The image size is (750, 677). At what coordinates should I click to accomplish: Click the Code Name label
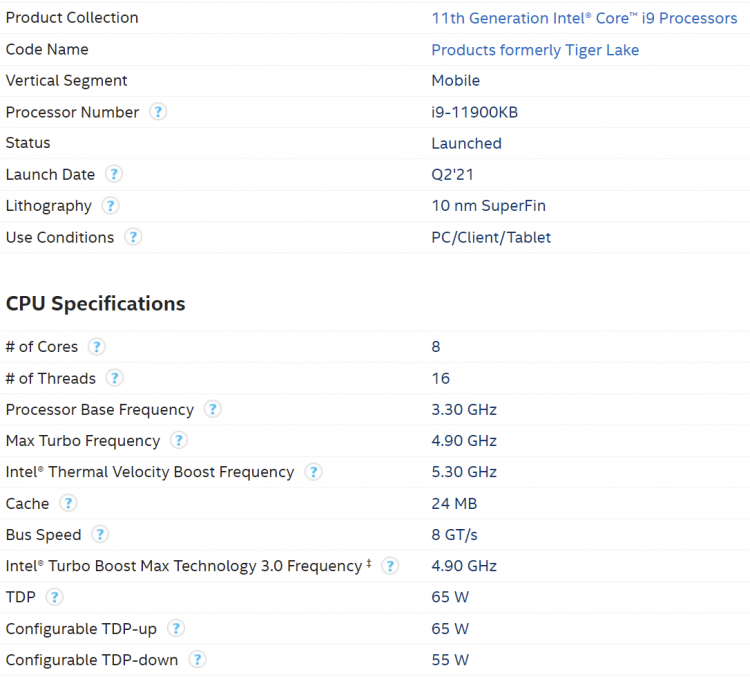tap(47, 49)
